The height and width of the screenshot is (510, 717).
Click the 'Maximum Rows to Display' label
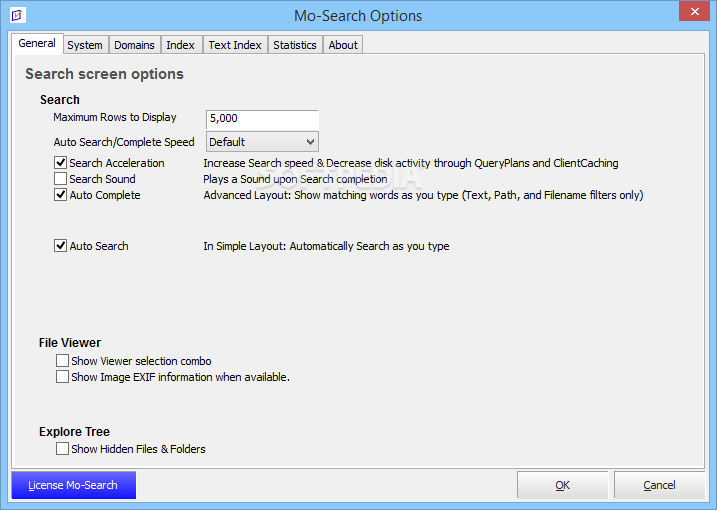(x=115, y=118)
